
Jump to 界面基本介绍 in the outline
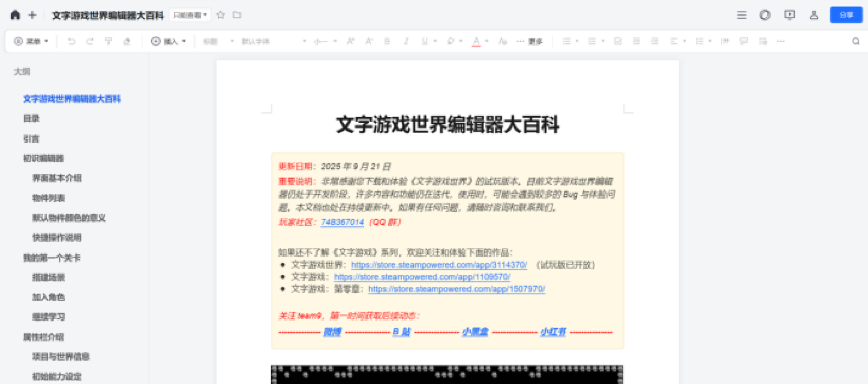pos(57,178)
